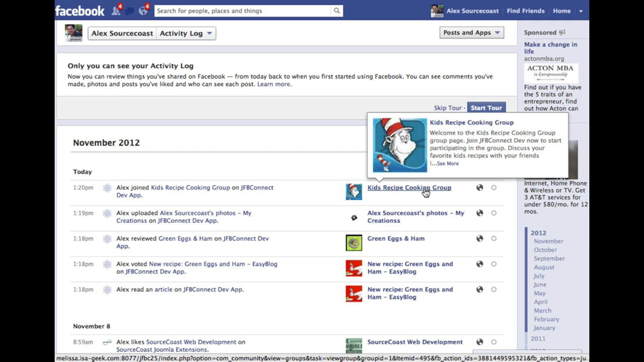Expand See More in the group popup
This screenshot has height=362, width=644.
448,164
